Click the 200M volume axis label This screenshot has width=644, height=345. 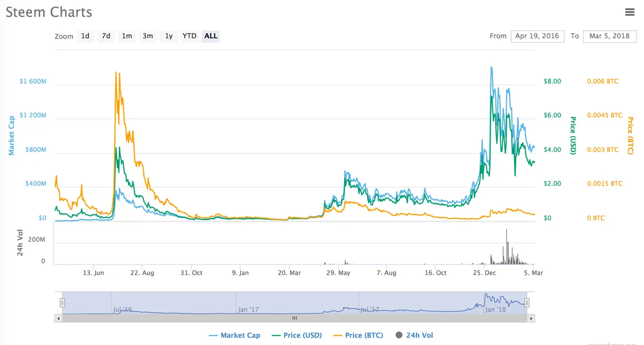coord(36,240)
